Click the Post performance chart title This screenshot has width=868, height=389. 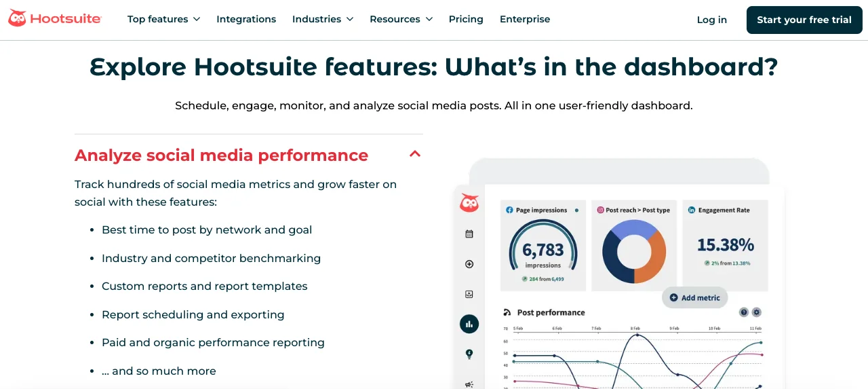pyautogui.click(x=551, y=312)
